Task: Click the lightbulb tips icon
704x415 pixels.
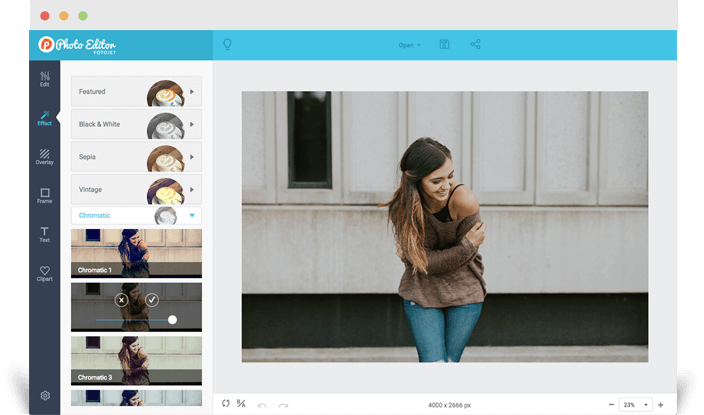Action: point(228,44)
